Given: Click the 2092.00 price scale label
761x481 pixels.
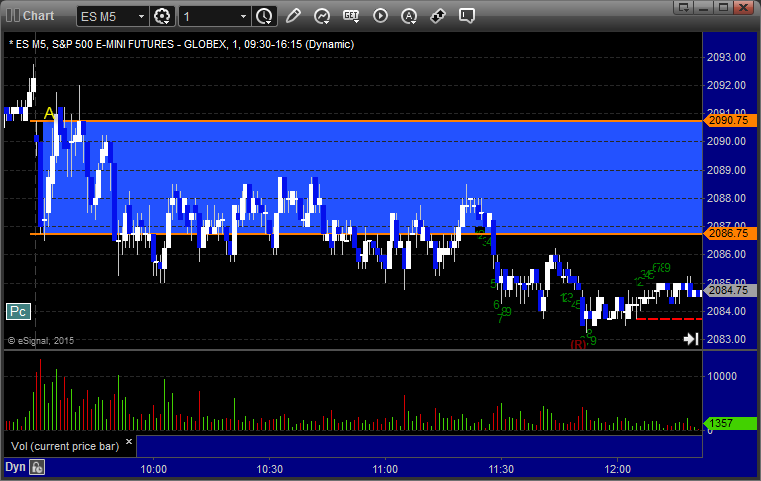Looking at the screenshot, I should pyautogui.click(x=726, y=85).
